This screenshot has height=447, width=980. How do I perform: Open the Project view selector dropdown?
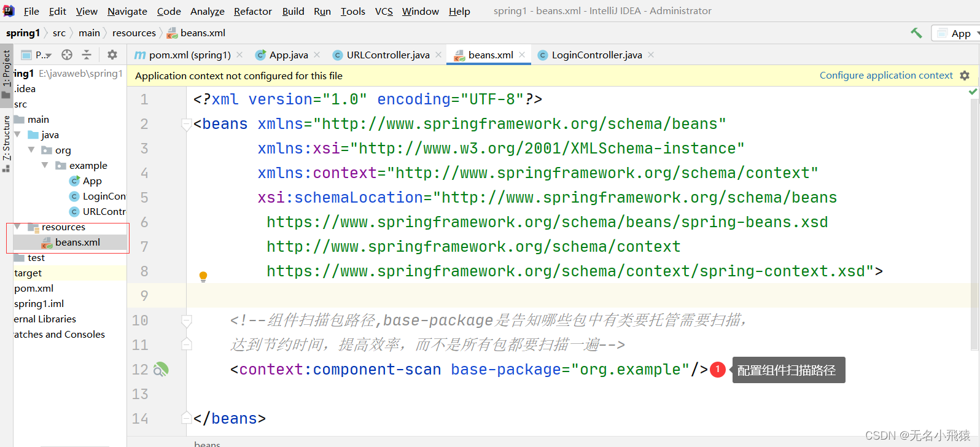pos(36,55)
